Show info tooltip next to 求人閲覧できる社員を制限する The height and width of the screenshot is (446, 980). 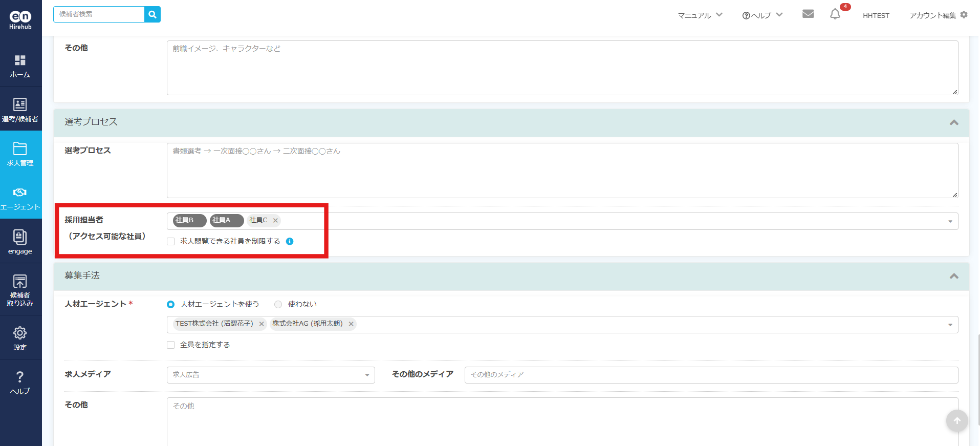290,241
